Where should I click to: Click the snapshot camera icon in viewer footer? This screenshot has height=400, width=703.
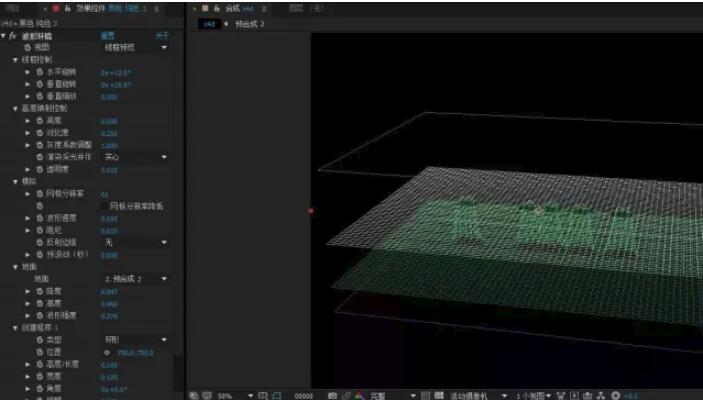coord(332,396)
